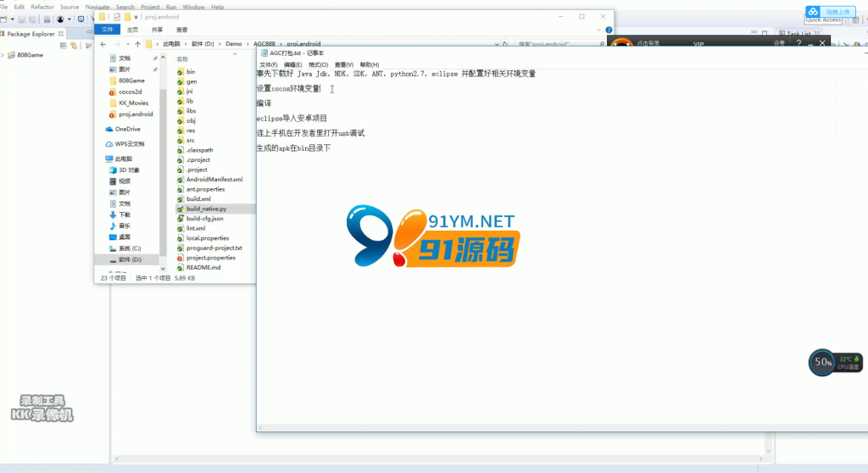
Task: Open 3D 对象 in Explorer sidebar
Action: pos(129,170)
